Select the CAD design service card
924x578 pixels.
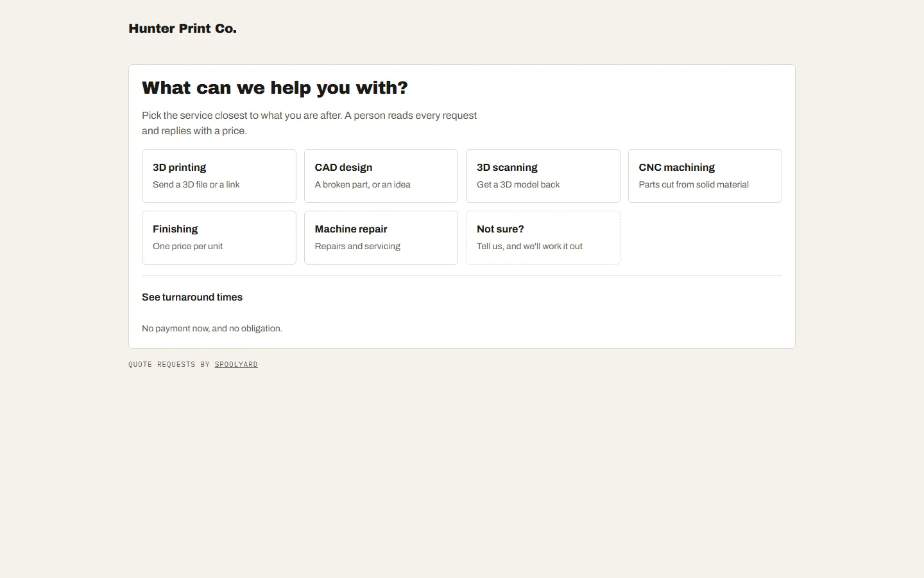(x=381, y=176)
